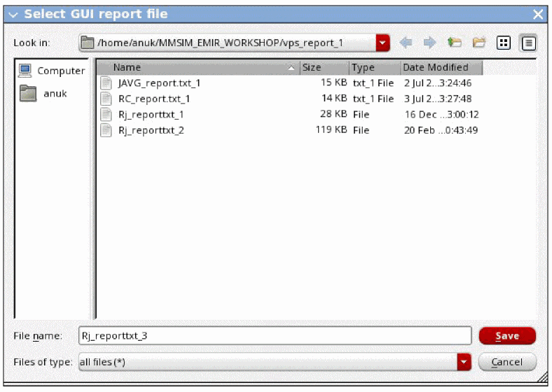This screenshot has width=552, height=392.
Task: Close the Select GUI report file dialog
Action: 538,15
